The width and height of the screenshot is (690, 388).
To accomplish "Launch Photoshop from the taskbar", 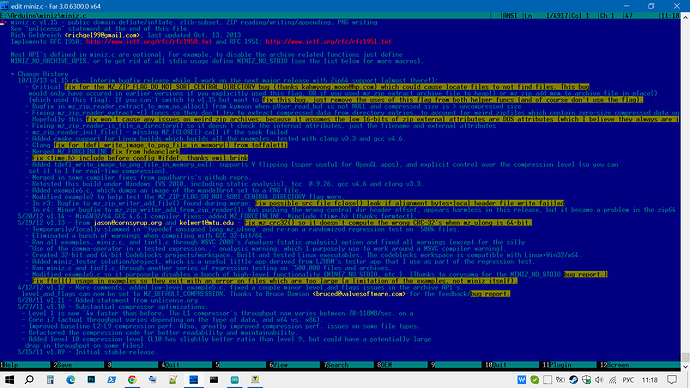I will coord(91,380).
